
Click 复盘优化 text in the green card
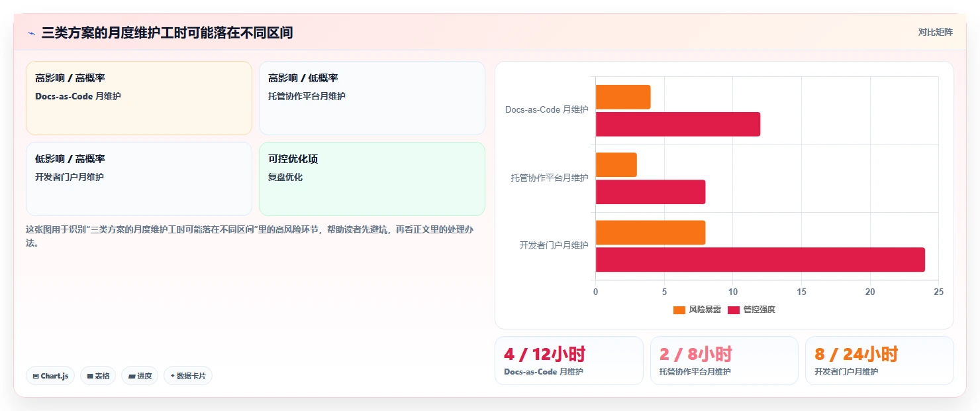pos(285,178)
